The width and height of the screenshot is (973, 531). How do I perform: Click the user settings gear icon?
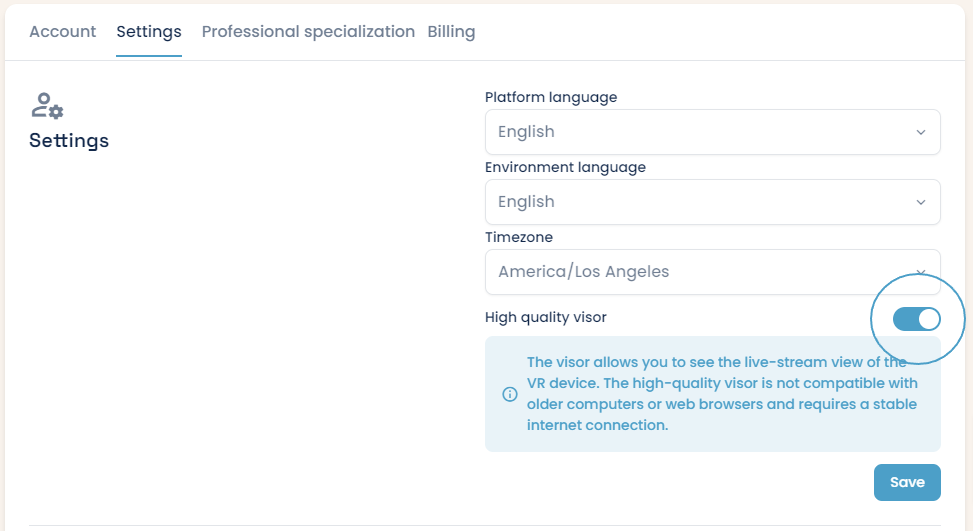47,105
